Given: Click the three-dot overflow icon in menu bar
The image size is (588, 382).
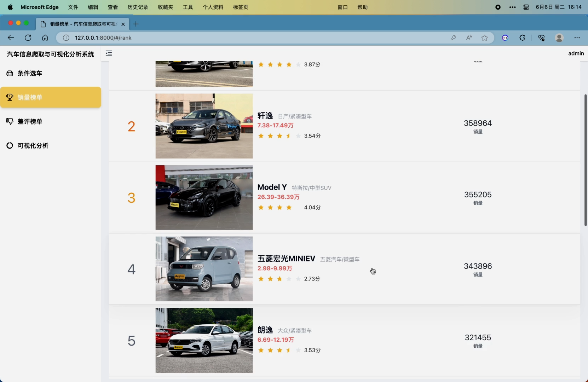Looking at the screenshot, I should [512, 7].
